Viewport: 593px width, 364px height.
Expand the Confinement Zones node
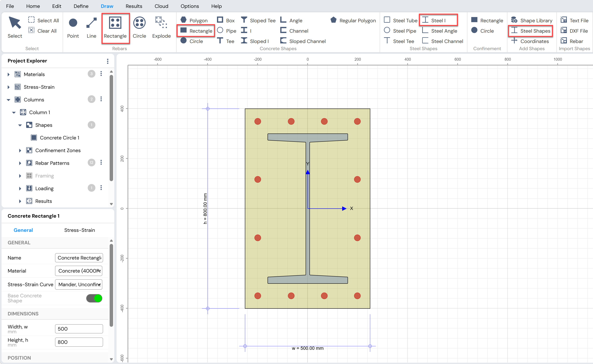point(20,150)
